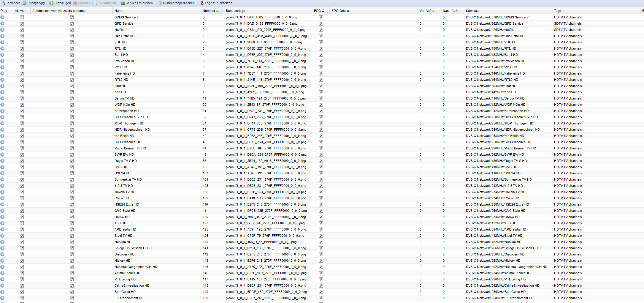The height and width of the screenshot is (303, 644).
Task: Play the Das Erste HD channel
Action: (x=2, y=36)
